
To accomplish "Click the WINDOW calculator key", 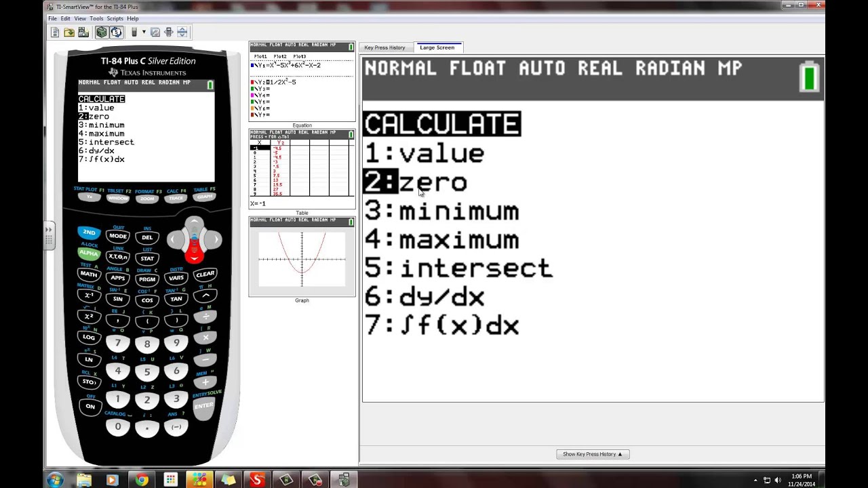I will coord(118,198).
